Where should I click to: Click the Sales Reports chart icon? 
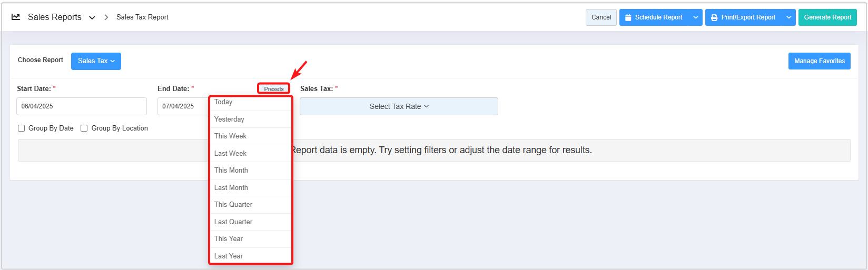tap(16, 17)
